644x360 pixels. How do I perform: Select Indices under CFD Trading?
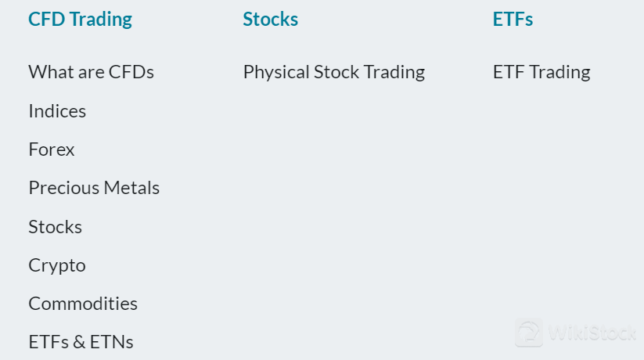tap(57, 111)
